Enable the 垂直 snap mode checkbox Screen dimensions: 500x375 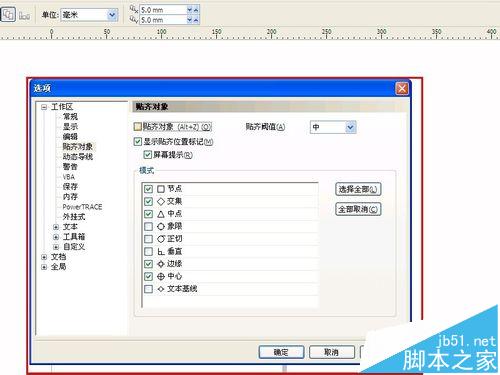coord(148,251)
